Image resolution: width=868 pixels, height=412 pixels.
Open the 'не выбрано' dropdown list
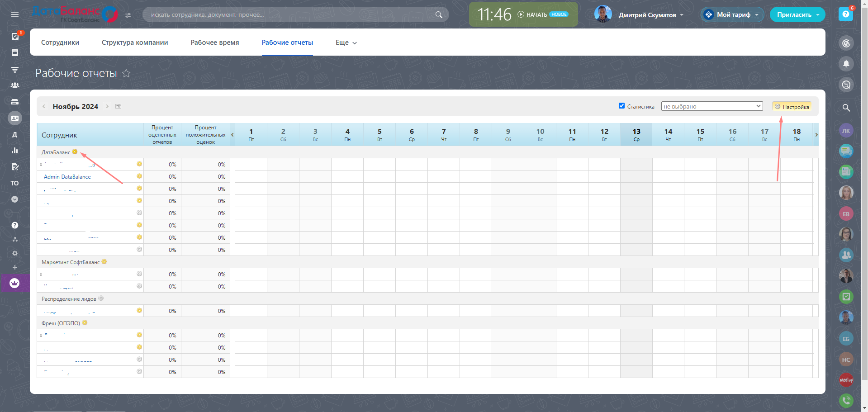pyautogui.click(x=711, y=106)
